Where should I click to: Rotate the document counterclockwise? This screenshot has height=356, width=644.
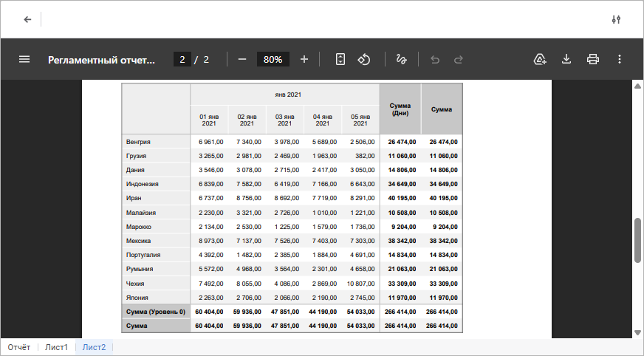[363, 60]
